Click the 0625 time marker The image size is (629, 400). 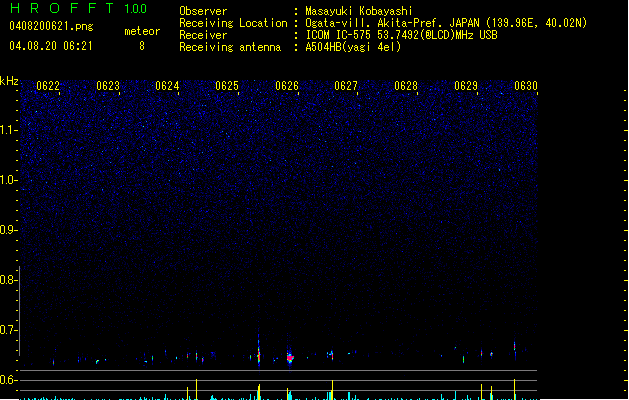[227, 86]
